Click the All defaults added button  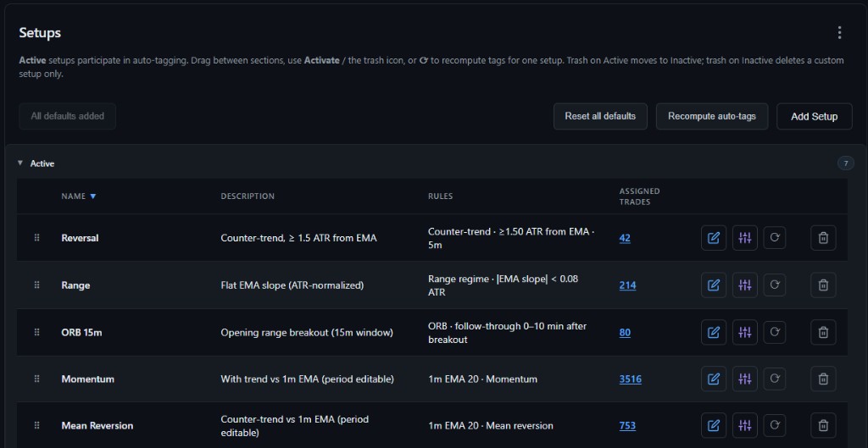(68, 116)
